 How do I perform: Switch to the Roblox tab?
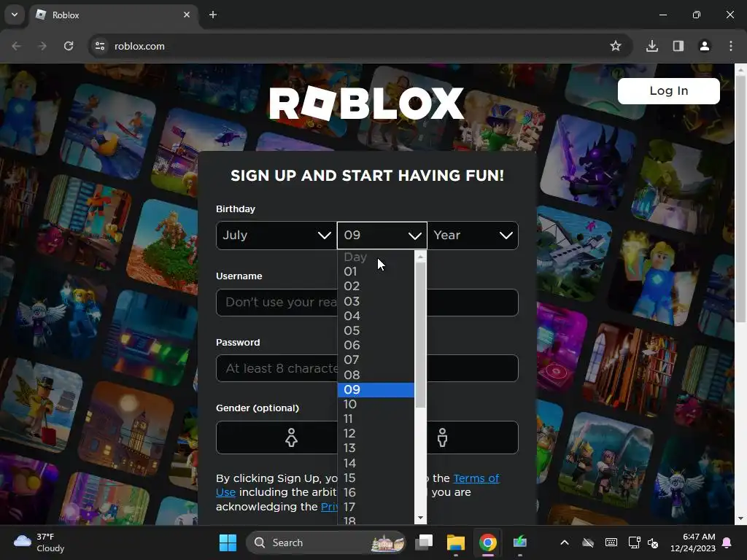[x=113, y=15]
